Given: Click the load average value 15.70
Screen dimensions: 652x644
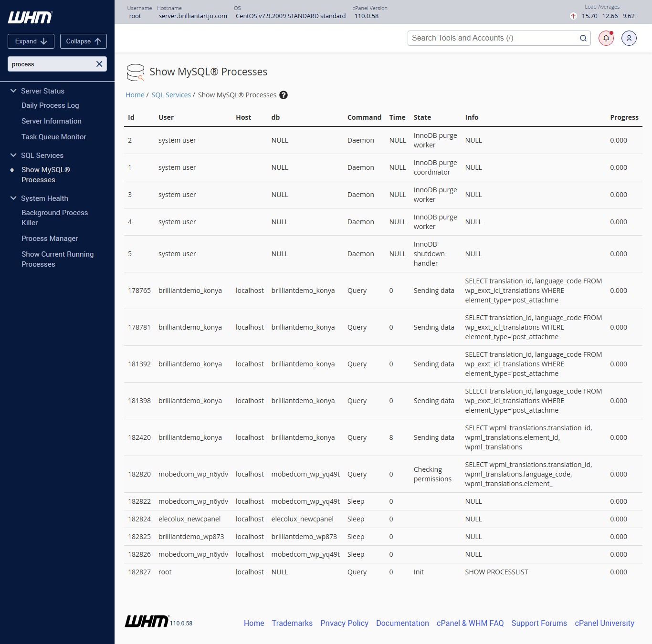Looking at the screenshot, I should tap(589, 16).
